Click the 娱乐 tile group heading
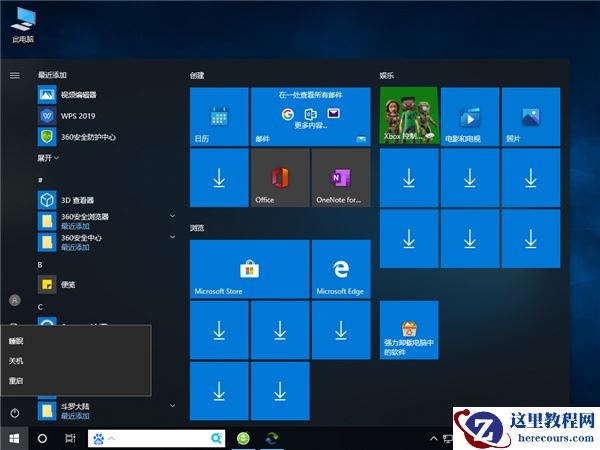The image size is (600, 450). coord(387,75)
